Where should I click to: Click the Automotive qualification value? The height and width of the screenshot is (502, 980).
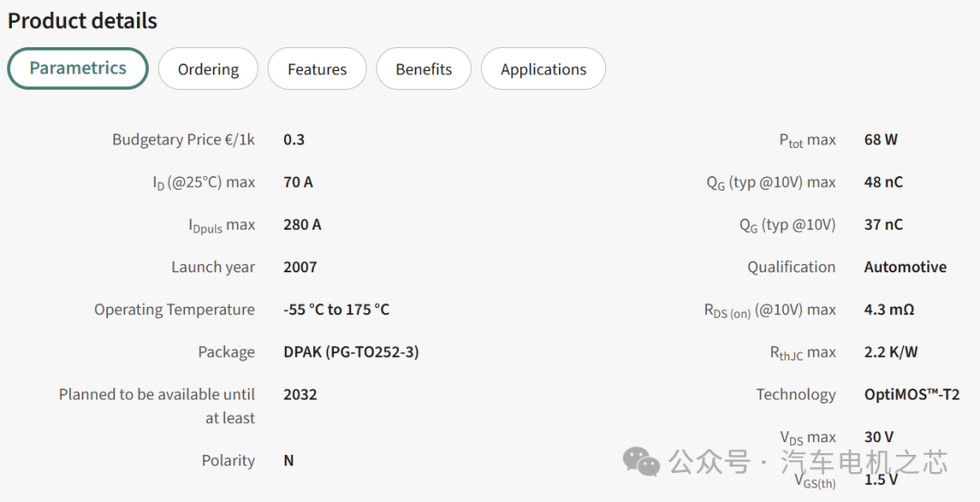point(905,267)
